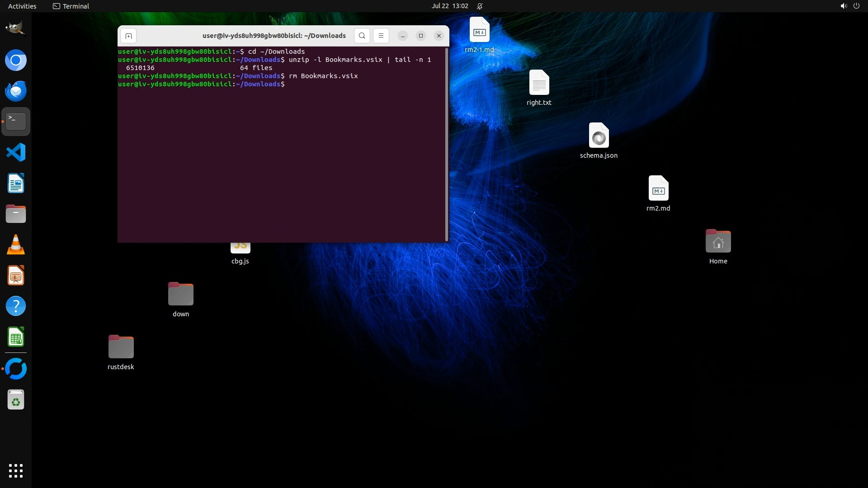Open LibreOffice Calc spreadsheet app
Screen dimensions: 868x488
(16, 337)
